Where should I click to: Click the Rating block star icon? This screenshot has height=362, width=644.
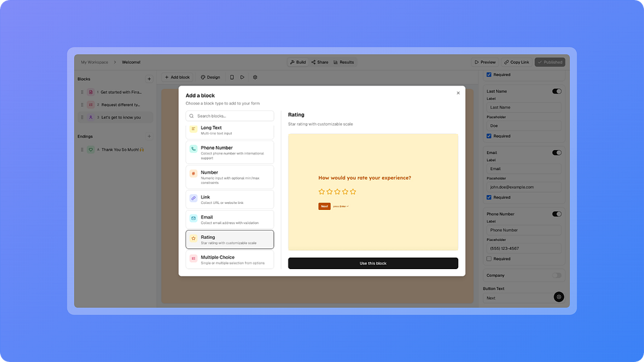194,238
